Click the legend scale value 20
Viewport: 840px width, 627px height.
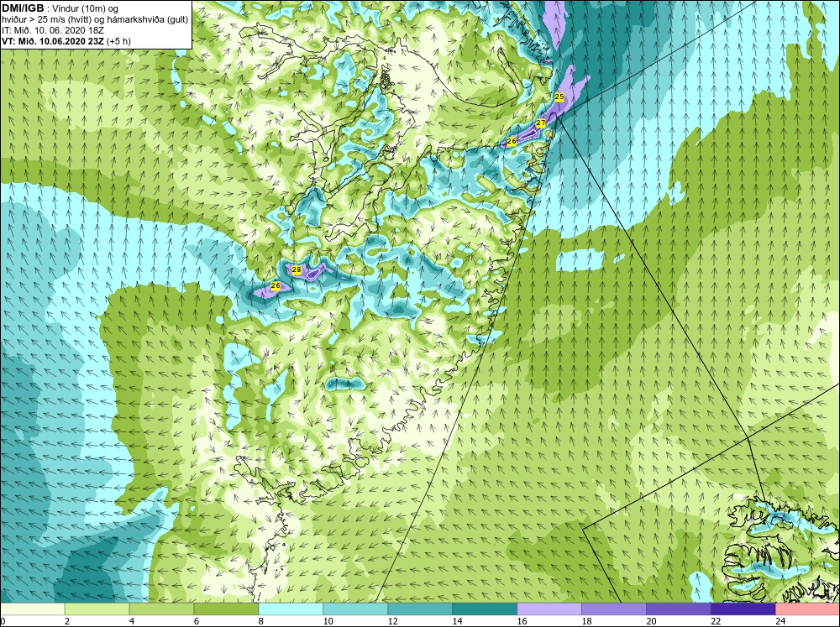651,621
